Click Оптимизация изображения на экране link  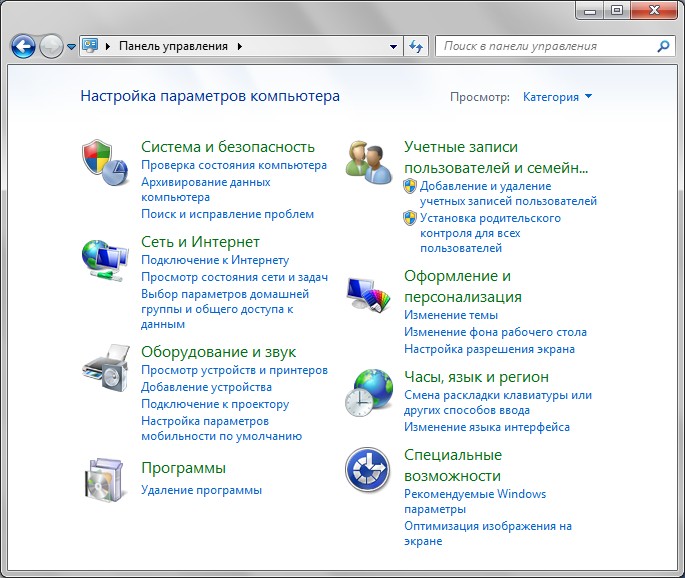[x=488, y=533]
